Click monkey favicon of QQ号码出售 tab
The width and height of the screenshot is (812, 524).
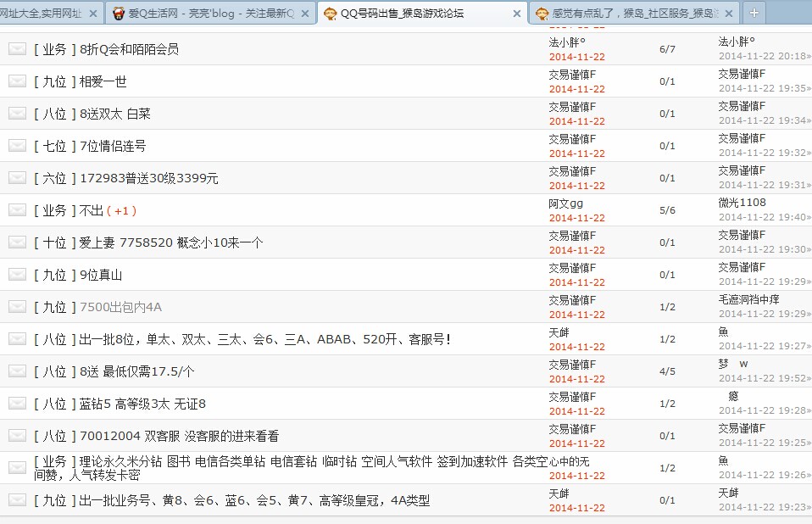[330, 14]
